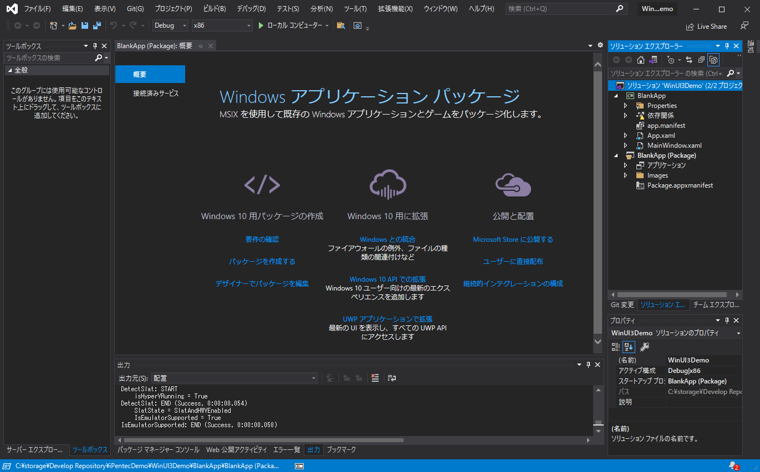Screen dimensions: 760x472
Task: Click the Solution Explorer search magnifier icon
Action: (730, 73)
